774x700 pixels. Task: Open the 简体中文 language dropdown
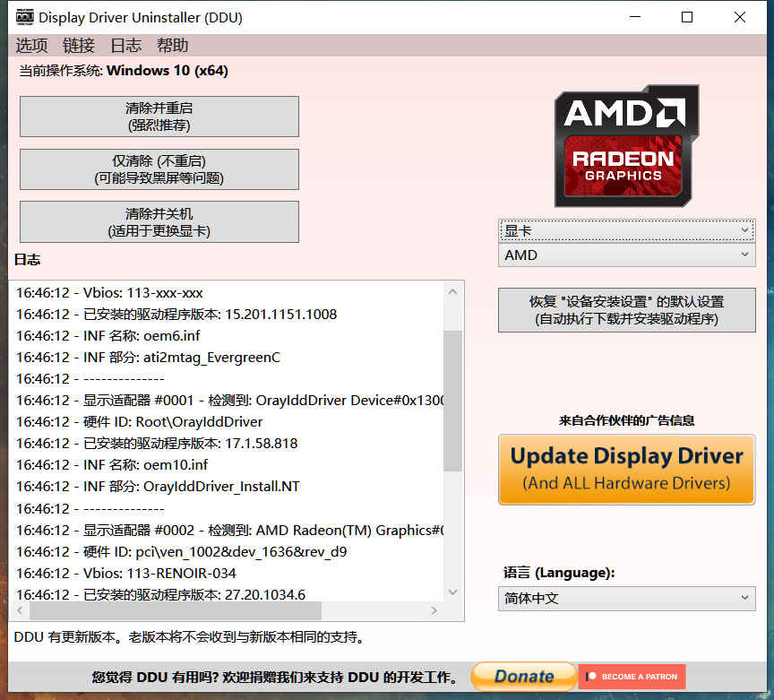626,599
